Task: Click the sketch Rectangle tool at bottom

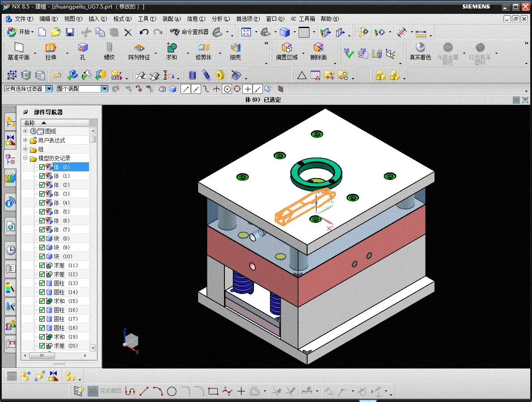Action: 213,391
